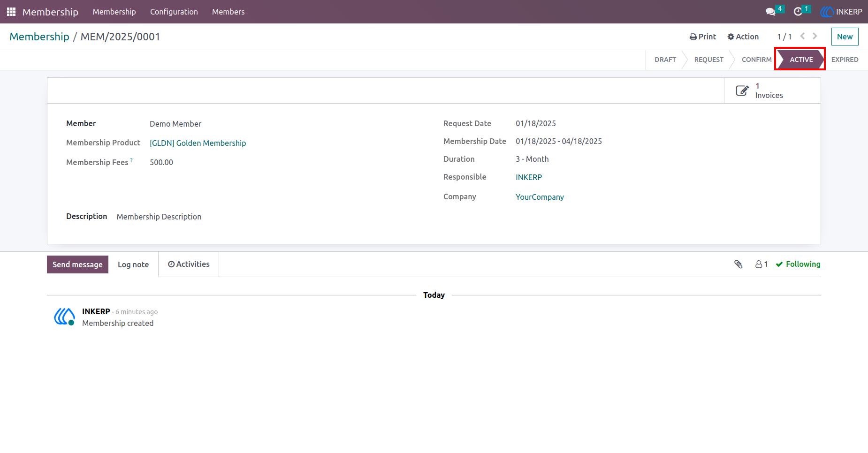Click the Membership Description text

coord(159,217)
